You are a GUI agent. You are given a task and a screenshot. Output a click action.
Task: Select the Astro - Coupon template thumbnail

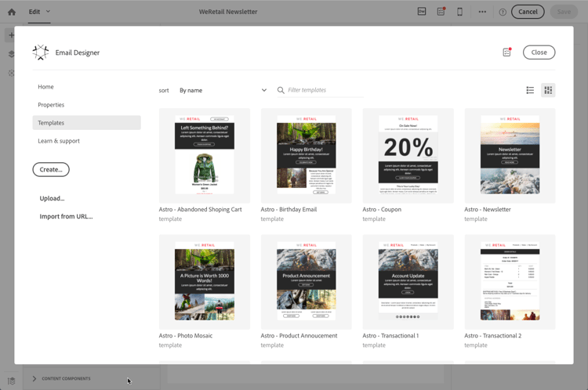[408, 156]
